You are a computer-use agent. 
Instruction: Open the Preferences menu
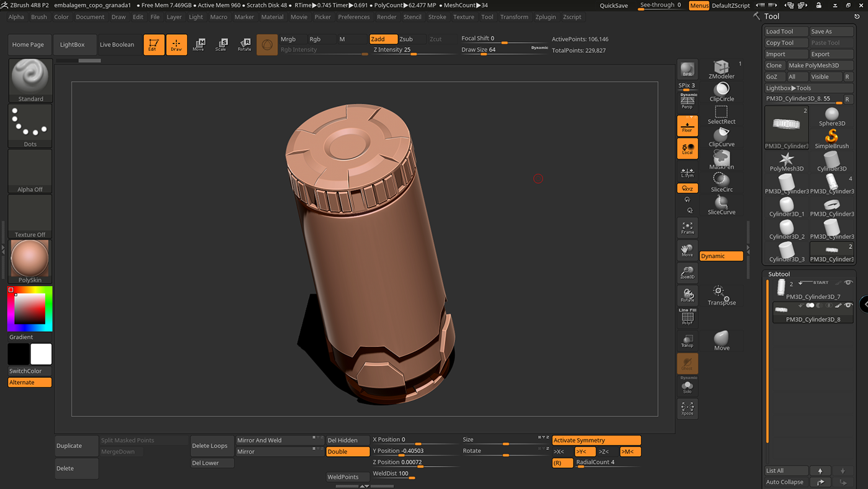(353, 17)
